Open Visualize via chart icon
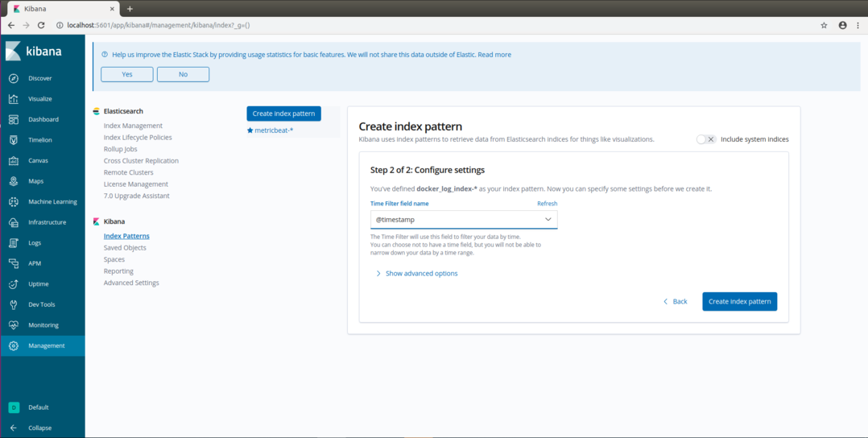The width and height of the screenshot is (868, 438). click(x=14, y=99)
